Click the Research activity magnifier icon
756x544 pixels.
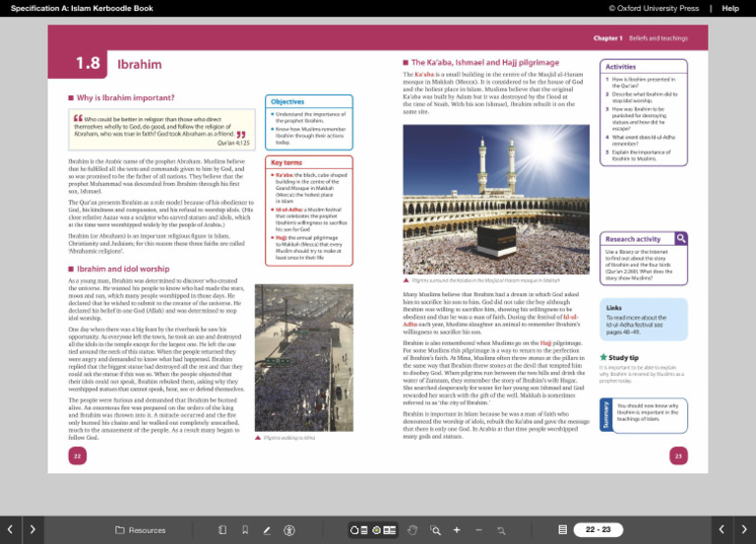point(681,238)
